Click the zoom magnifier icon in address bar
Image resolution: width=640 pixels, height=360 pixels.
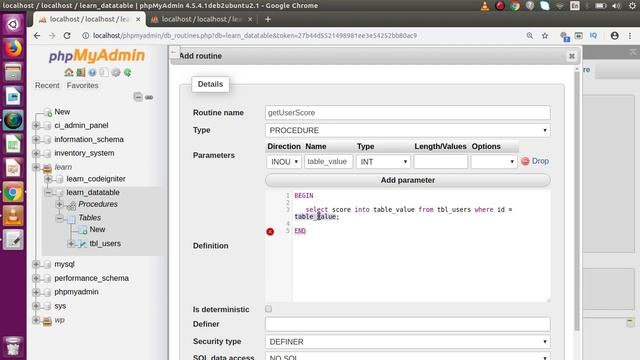tap(530, 36)
